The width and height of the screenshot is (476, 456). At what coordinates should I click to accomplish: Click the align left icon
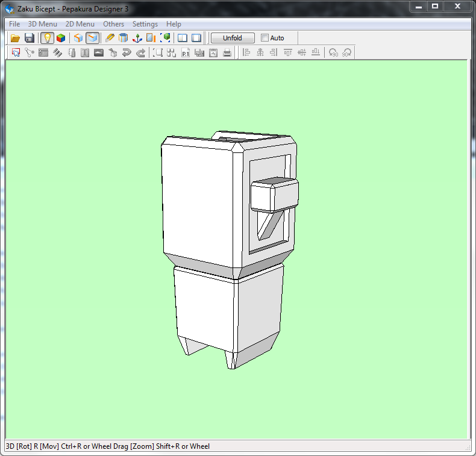click(x=246, y=52)
